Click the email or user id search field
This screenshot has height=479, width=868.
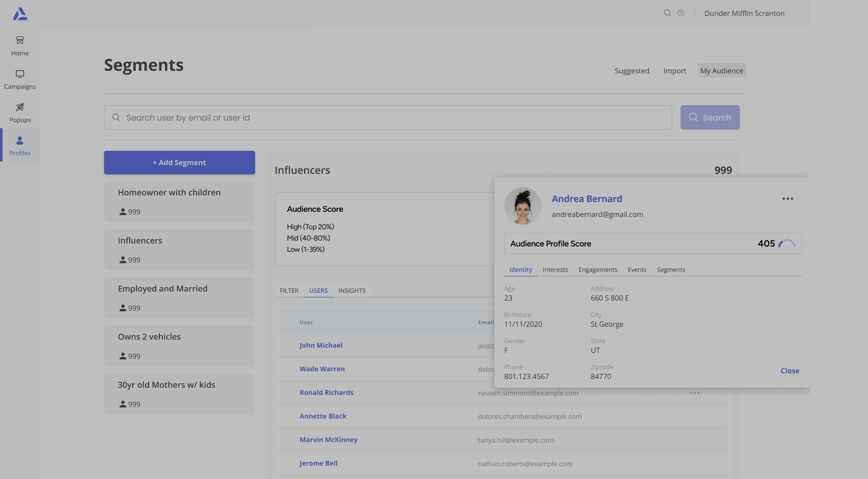tap(388, 117)
